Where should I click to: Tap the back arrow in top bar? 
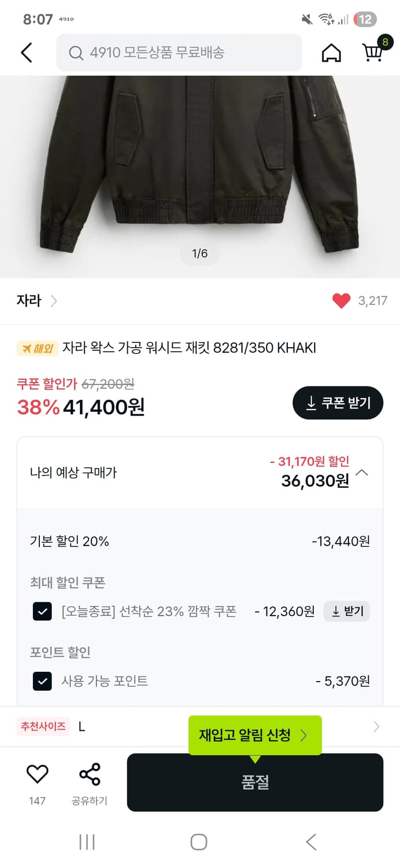[25, 52]
